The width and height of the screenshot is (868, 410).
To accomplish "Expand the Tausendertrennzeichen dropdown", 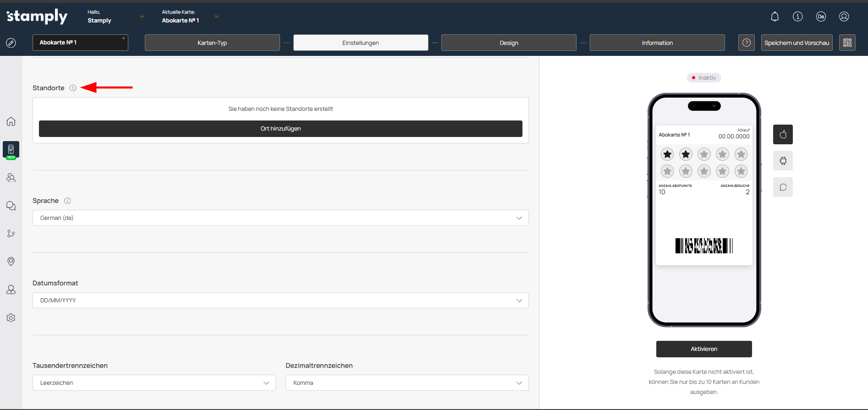I will [154, 383].
